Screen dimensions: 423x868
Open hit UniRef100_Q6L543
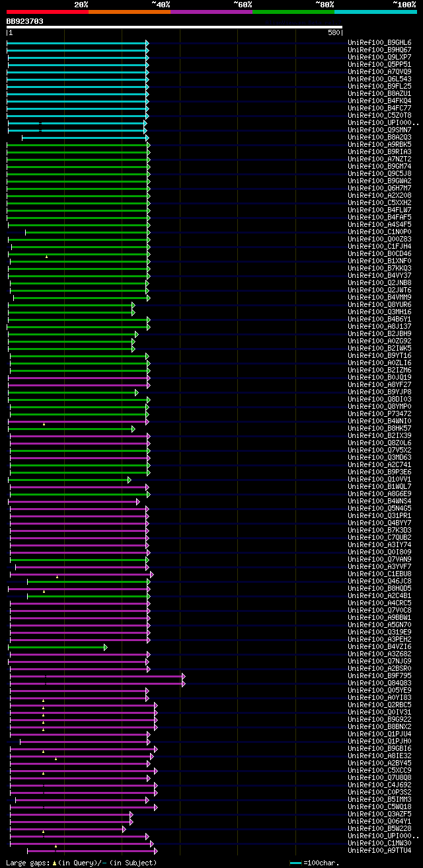(379, 79)
